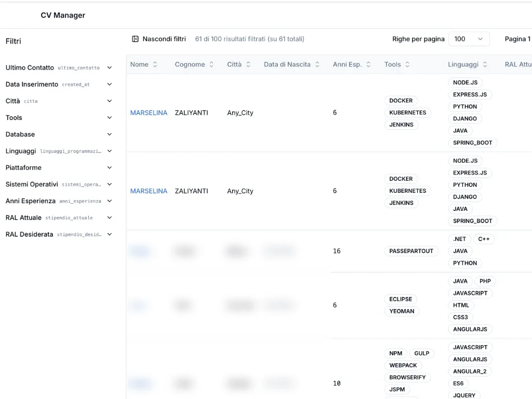Click the JSPM tool tag

click(x=397, y=390)
